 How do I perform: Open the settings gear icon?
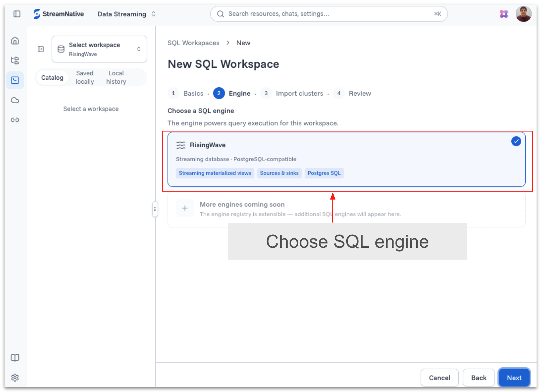[x=15, y=378]
